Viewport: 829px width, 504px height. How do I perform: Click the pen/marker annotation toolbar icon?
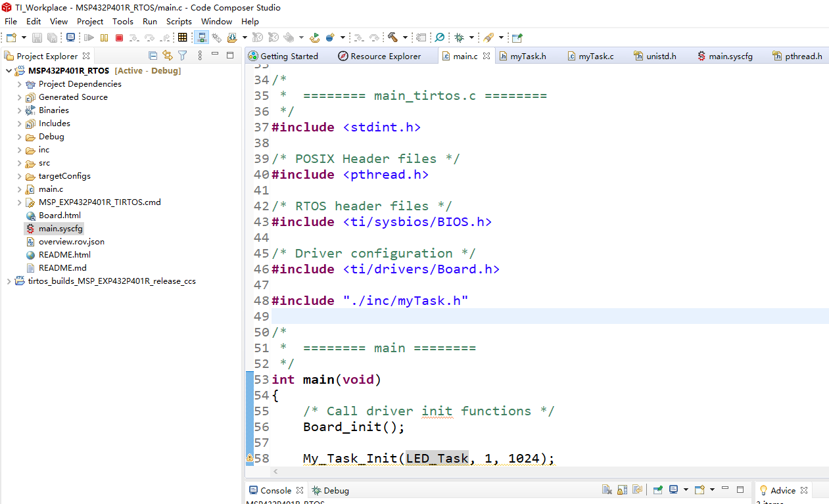pyautogui.click(x=489, y=37)
